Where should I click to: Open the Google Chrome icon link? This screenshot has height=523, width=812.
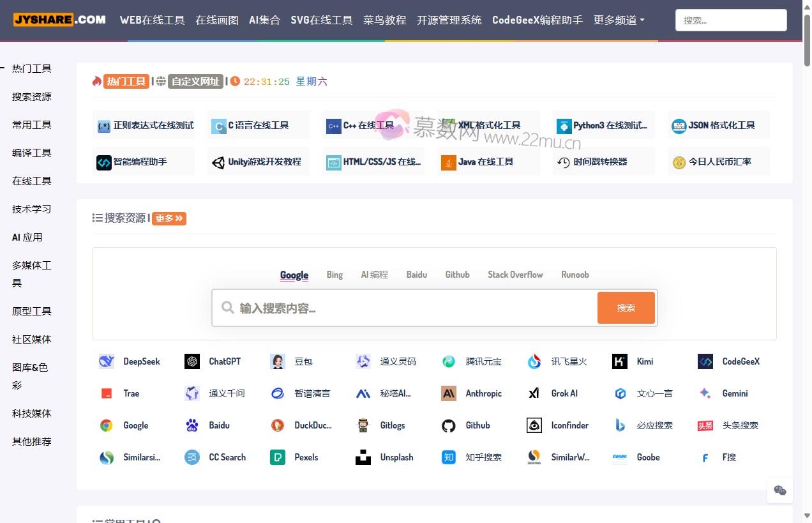(x=107, y=425)
